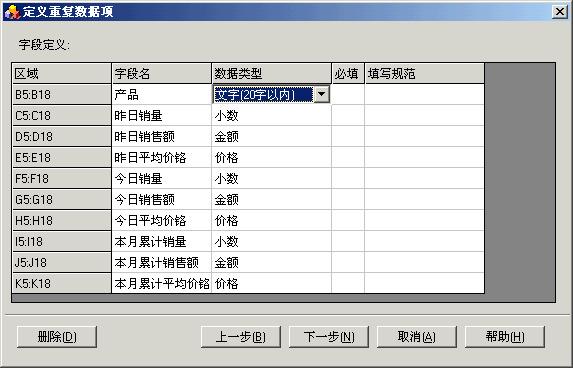Select row header J5:J18
This screenshot has height=368, width=573.
62,262
